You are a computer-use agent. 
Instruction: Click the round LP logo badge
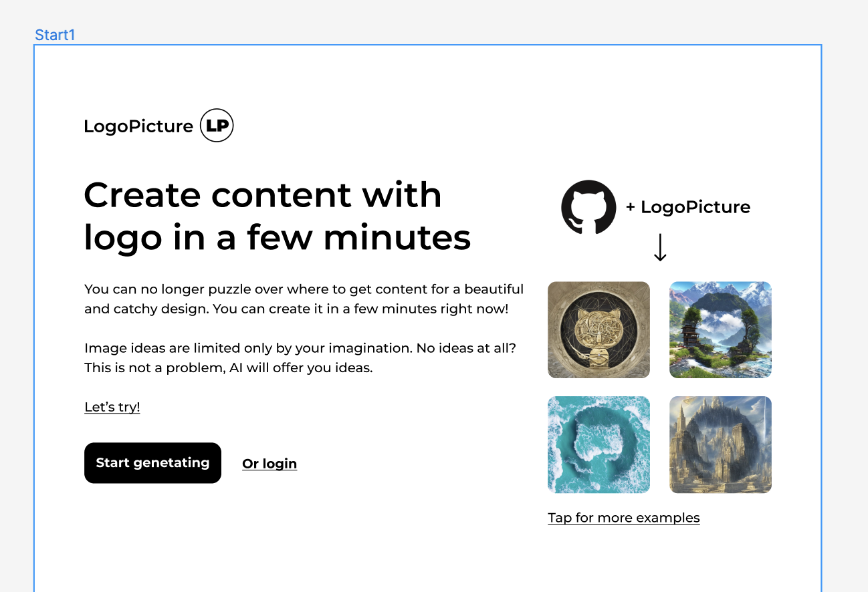click(217, 126)
